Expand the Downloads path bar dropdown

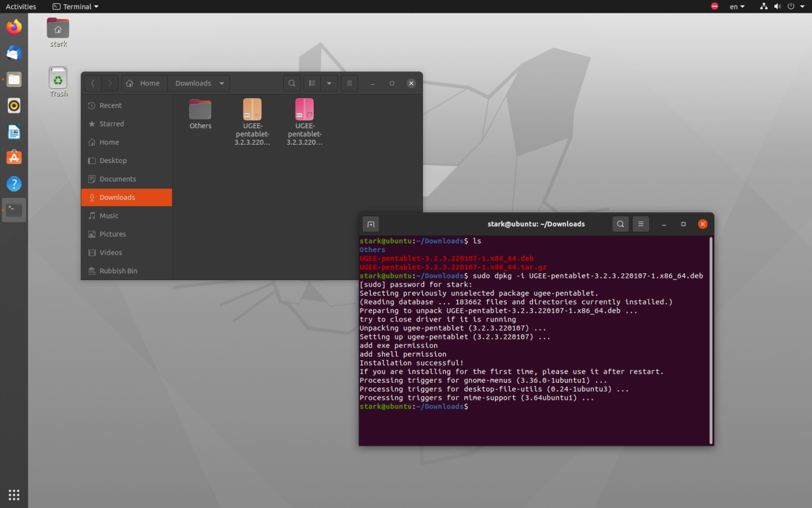(x=222, y=83)
